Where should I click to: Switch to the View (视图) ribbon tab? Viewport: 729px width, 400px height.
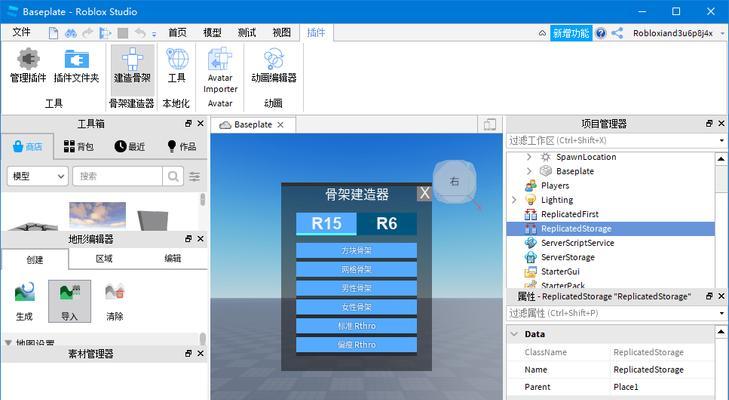pyautogui.click(x=281, y=33)
